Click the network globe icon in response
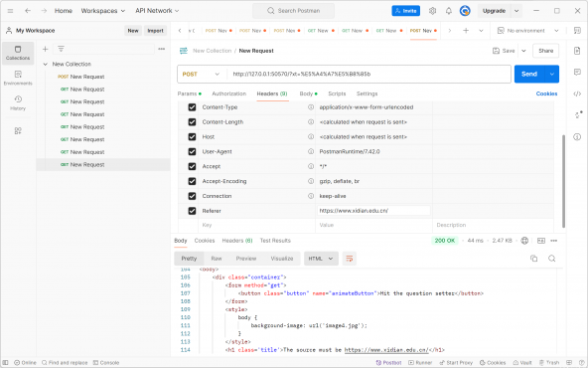The image size is (588, 368). pyautogui.click(x=524, y=241)
